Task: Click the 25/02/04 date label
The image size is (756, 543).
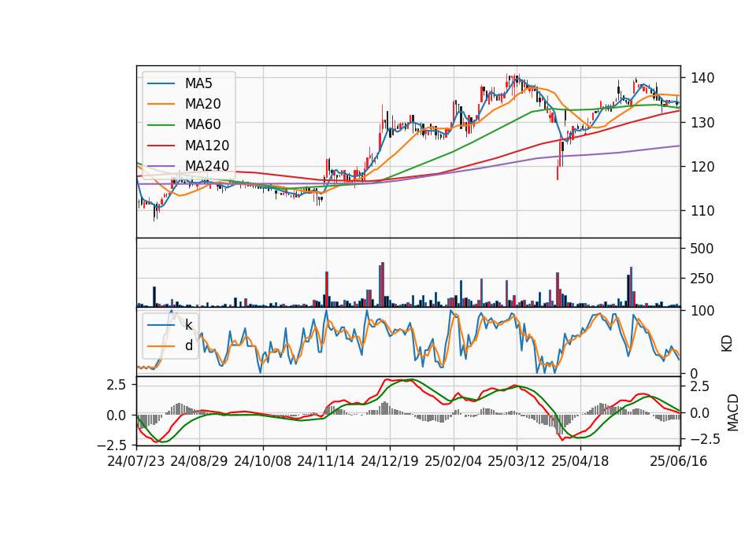Action: click(x=454, y=461)
